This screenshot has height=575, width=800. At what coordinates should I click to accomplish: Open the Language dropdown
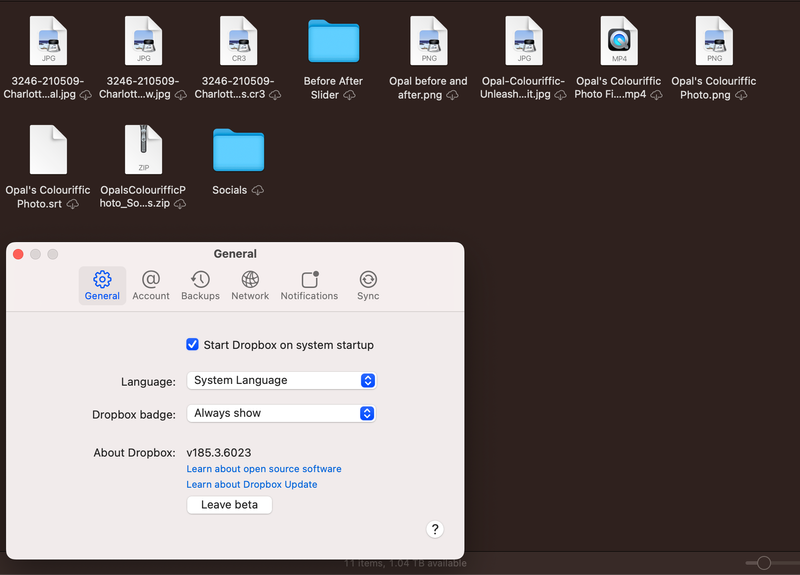click(282, 381)
